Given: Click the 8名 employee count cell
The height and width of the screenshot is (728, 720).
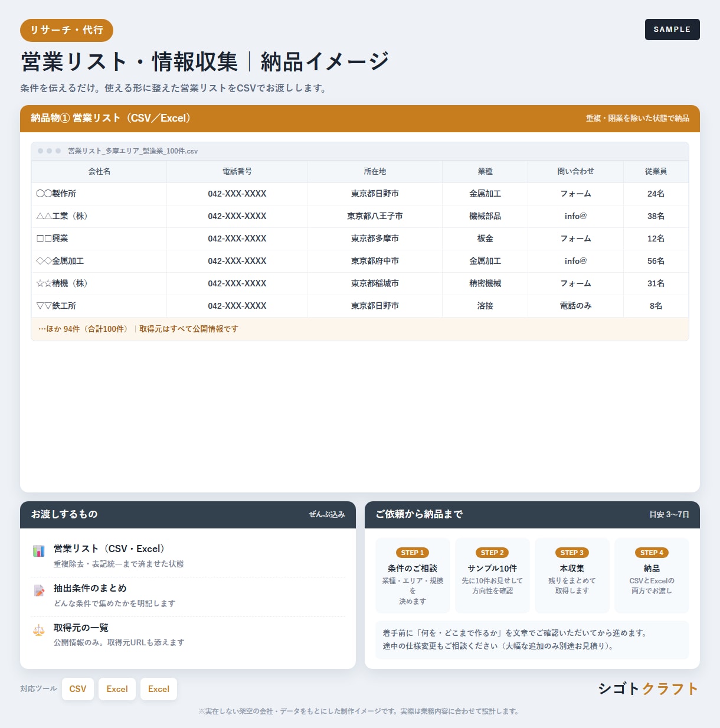Looking at the screenshot, I should 656,306.
